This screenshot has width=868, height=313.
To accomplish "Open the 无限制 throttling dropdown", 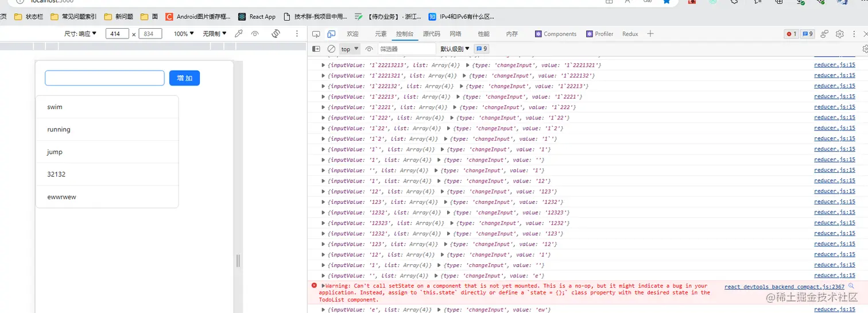I will [x=215, y=34].
